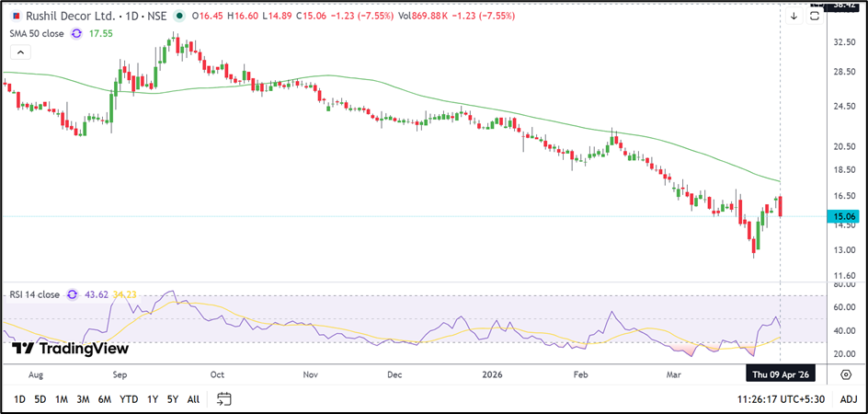Open the go-to-date calendar icon
This screenshot has height=414, width=868.
coord(224,398)
